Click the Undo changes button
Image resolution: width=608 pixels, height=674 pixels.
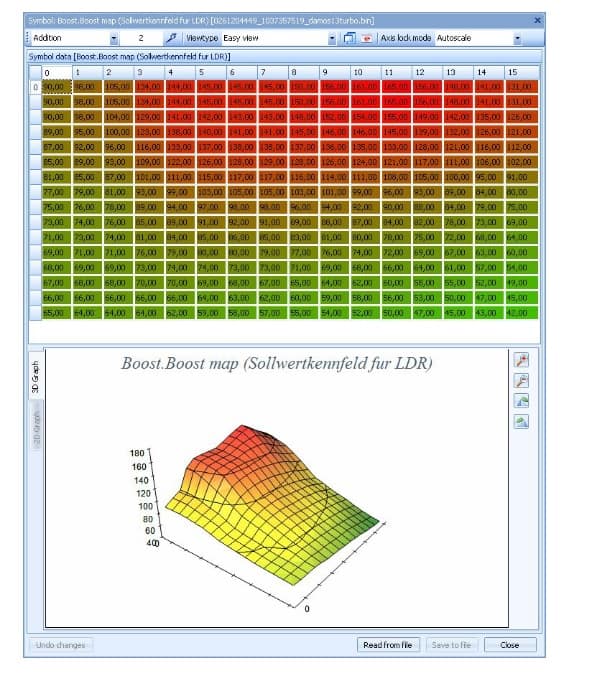pyautogui.click(x=61, y=645)
